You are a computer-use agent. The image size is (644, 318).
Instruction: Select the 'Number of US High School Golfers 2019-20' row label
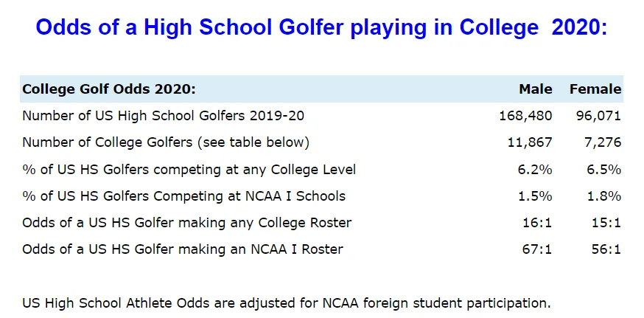(x=163, y=116)
